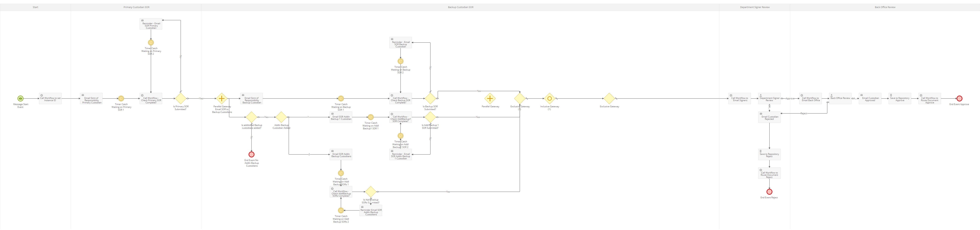Select Reminder - Email SOR Primary Custodian task
This screenshot has width=980, height=230.
(x=151, y=24)
